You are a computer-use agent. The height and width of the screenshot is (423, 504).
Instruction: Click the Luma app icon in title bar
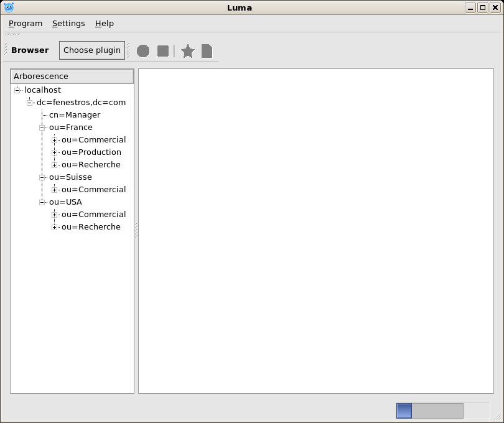point(9,7)
